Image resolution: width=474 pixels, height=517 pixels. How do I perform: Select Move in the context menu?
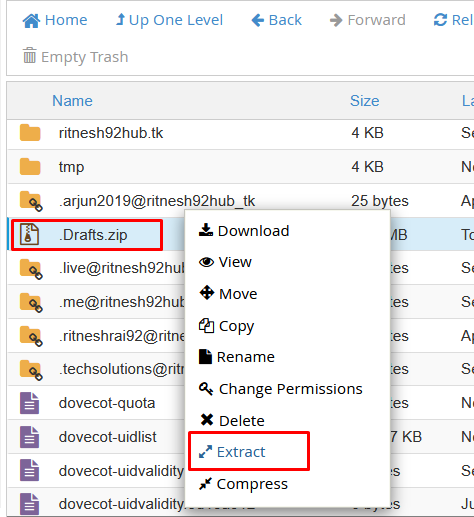click(228, 294)
